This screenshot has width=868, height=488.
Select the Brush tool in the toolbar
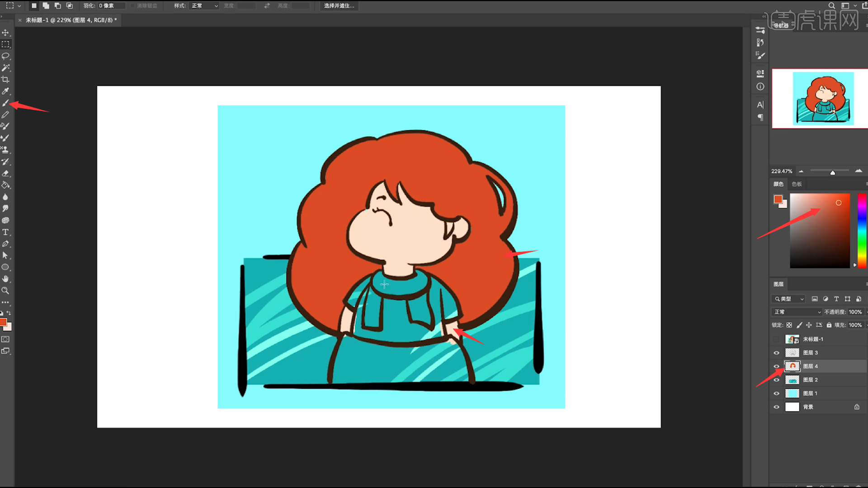tap(5, 103)
